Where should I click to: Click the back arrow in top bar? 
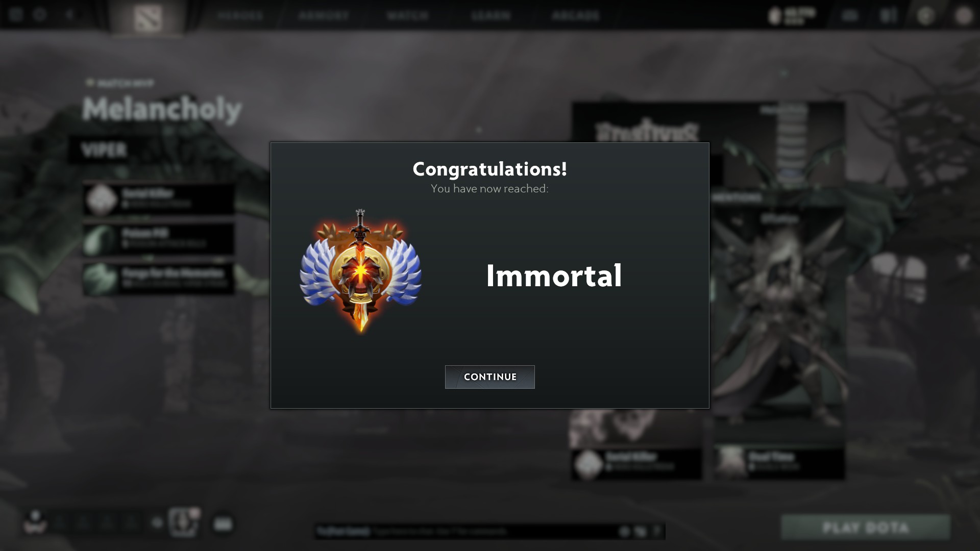70,15
